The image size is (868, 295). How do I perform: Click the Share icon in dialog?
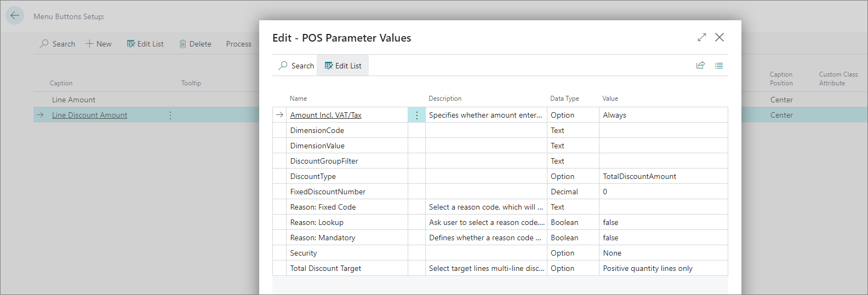[x=700, y=65]
